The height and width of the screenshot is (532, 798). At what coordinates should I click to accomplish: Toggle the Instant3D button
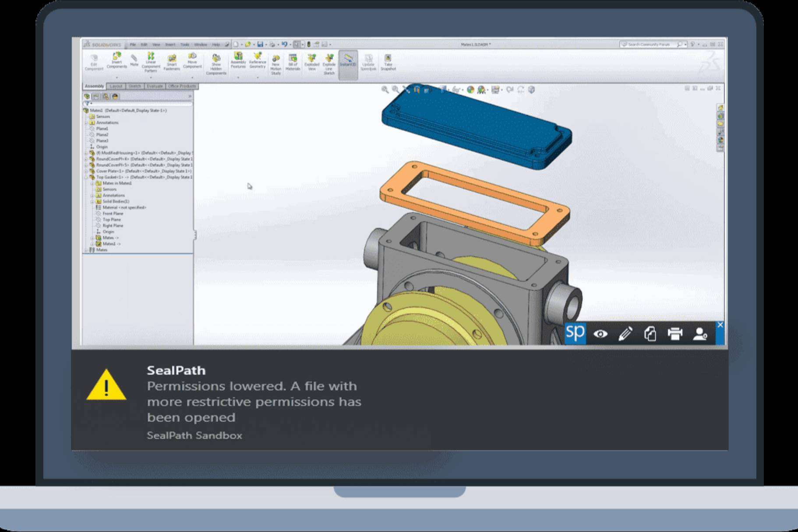[348, 64]
